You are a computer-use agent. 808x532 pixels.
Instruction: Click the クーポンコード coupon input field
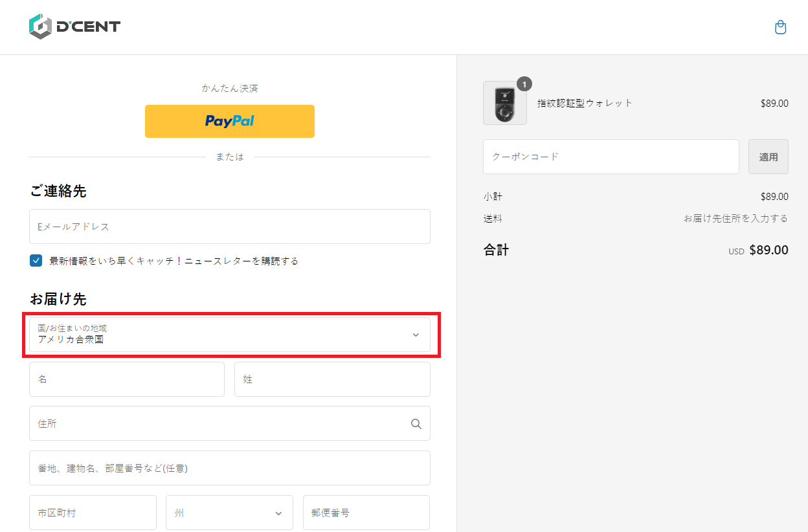coord(611,157)
